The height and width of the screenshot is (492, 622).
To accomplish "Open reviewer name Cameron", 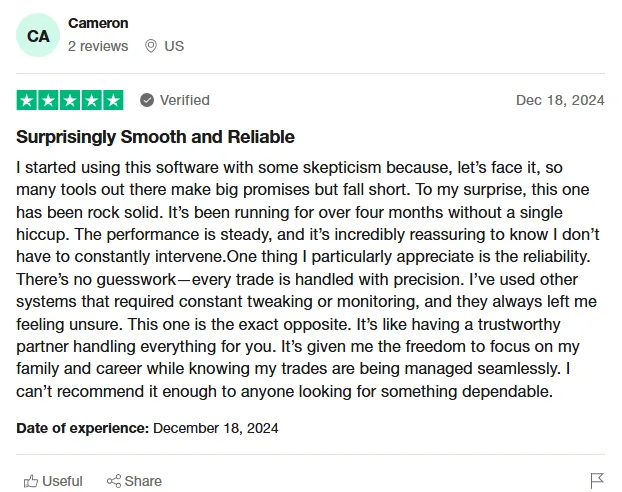I will click(x=98, y=23).
